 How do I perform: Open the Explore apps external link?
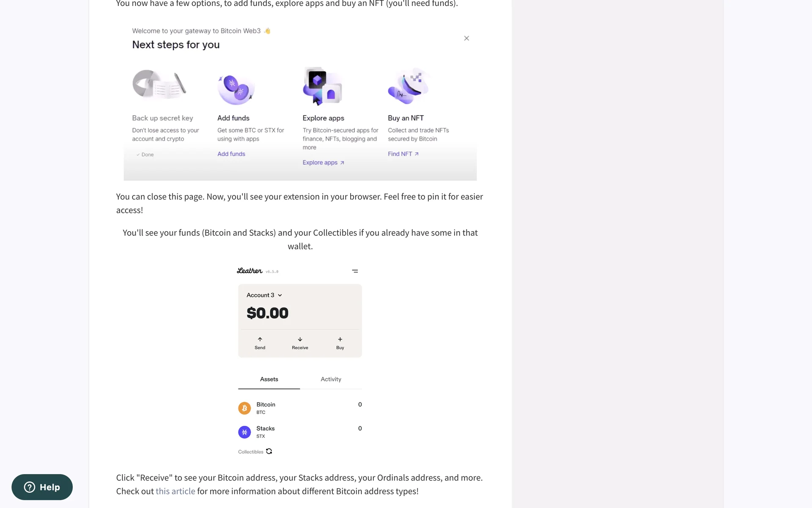[x=324, y=163]
